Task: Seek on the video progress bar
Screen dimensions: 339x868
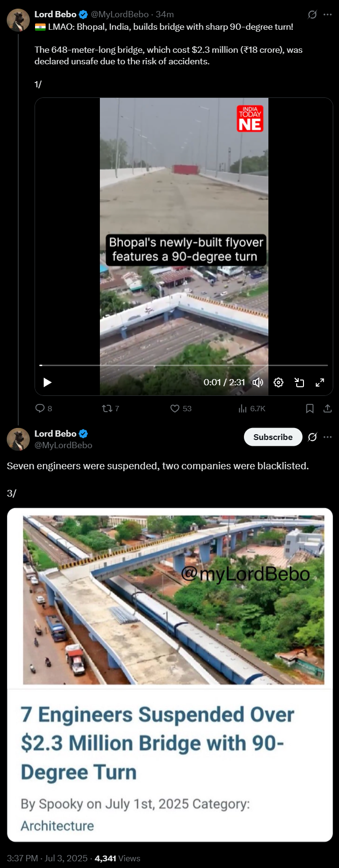Action: click(183, 365)
